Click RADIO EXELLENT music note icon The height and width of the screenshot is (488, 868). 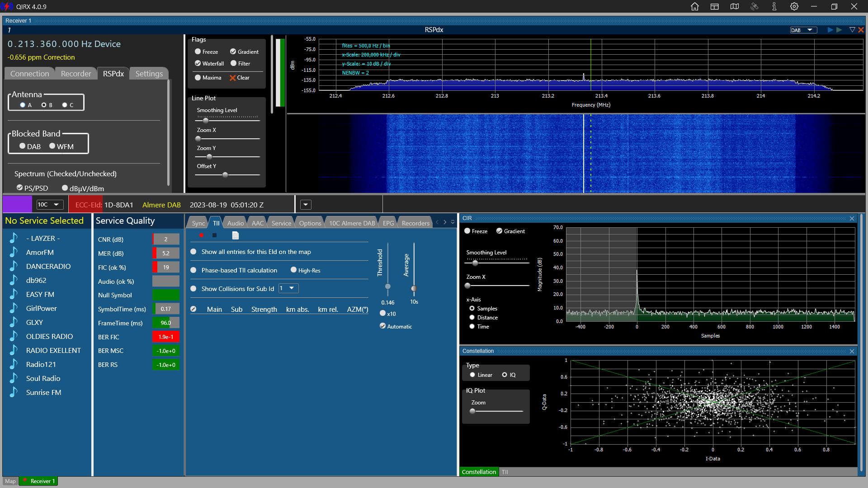click(14, 350)
